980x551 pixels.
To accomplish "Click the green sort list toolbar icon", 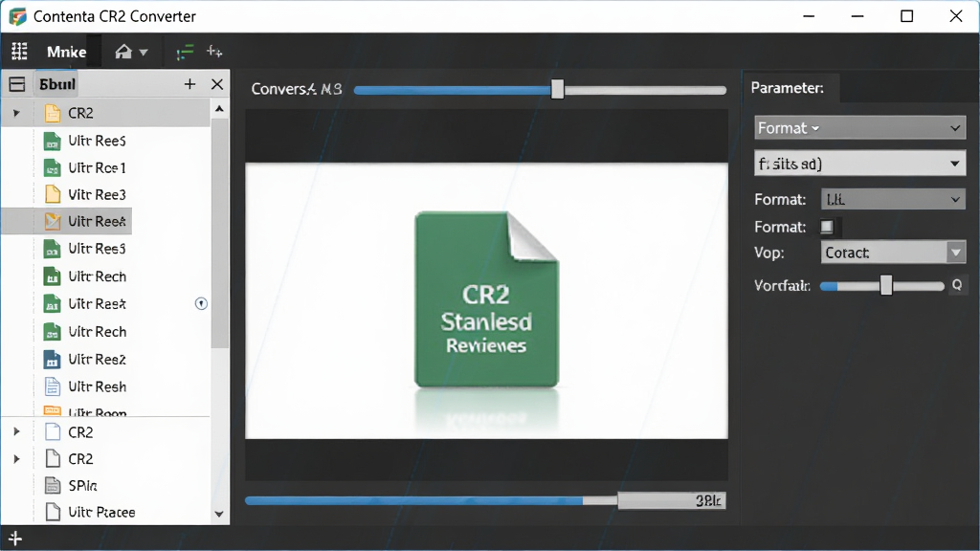I will click(185, 53).
